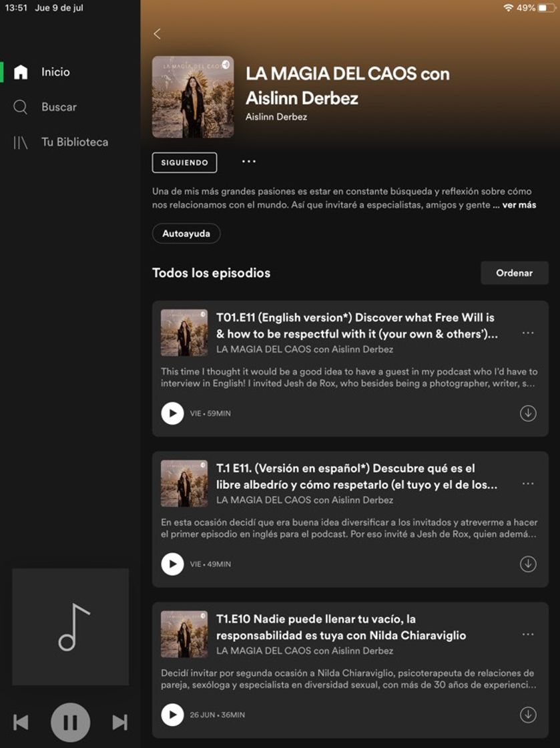Open options for T1.E10 episode

coord(528,634)
